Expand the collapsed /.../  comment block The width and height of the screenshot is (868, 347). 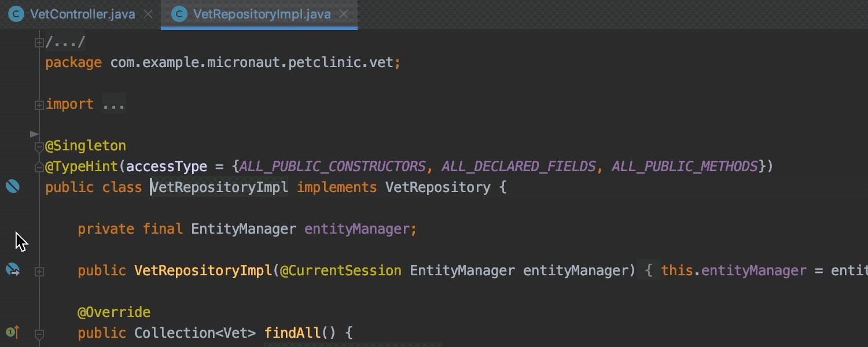[39, 42]
